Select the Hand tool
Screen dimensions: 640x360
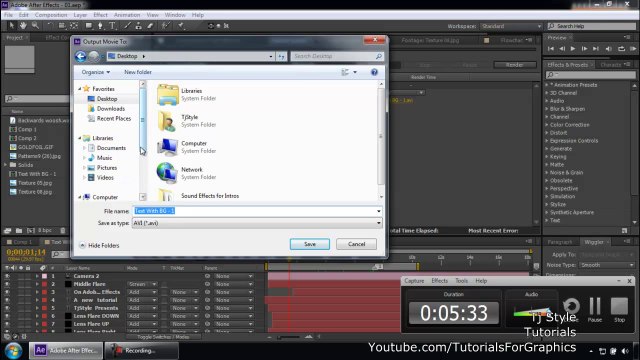coord(23,26)
